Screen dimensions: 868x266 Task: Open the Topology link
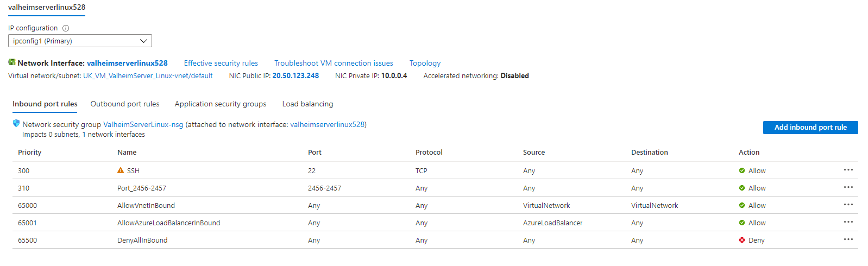point(425,63)
